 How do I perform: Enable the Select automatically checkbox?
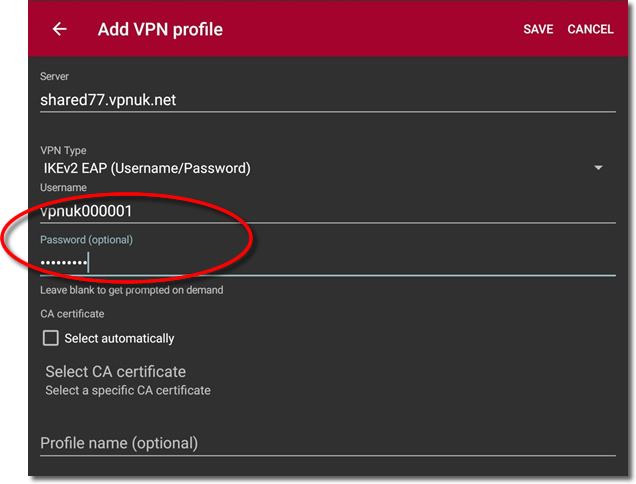[51, 338]
